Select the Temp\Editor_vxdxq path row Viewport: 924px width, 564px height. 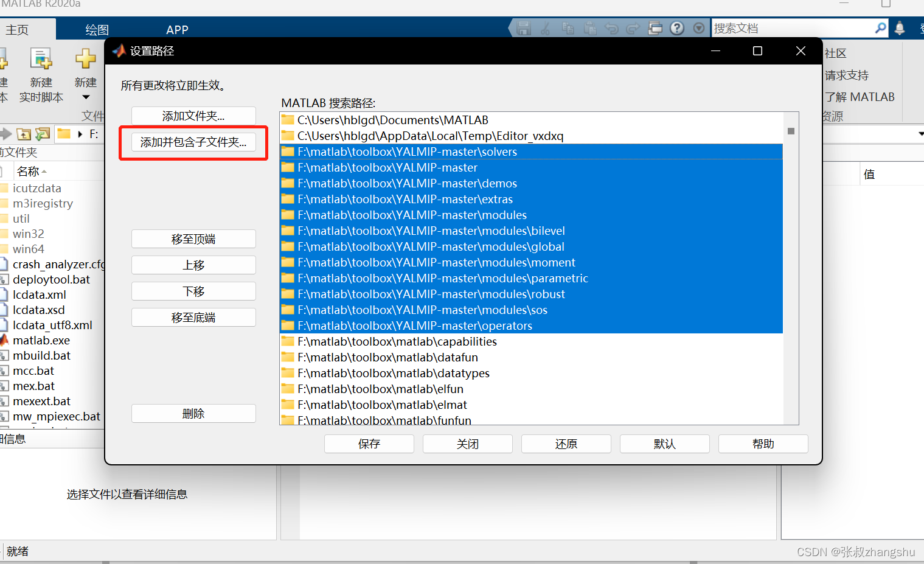[x=531, y=136]
